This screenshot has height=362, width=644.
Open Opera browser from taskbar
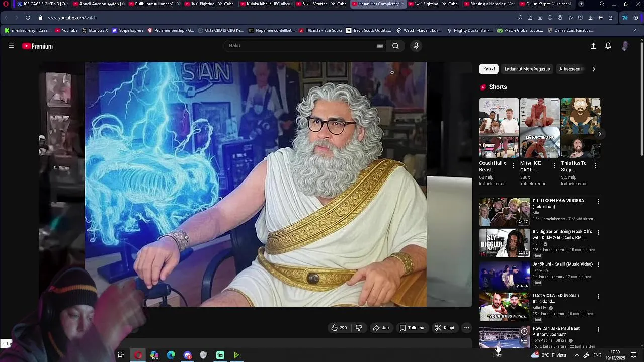[138, 355]
